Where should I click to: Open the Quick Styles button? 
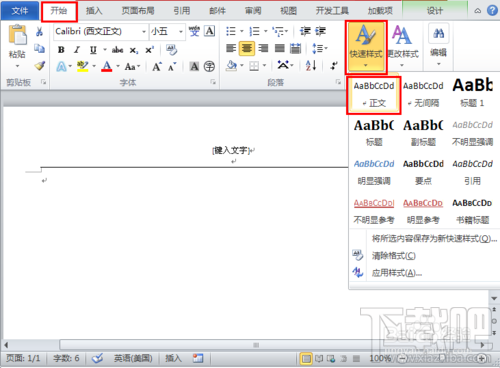click(366, 47)
